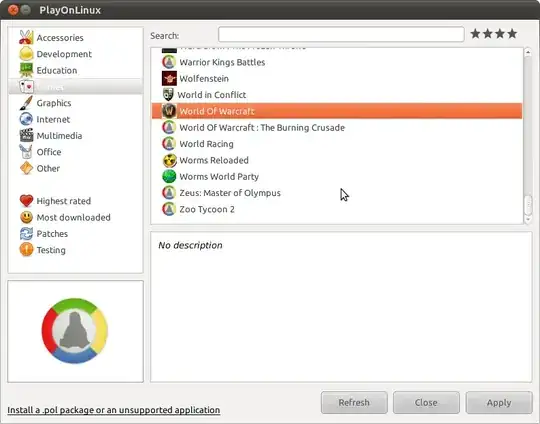
Task: Click the Warrior Kings Battles icon
Action: (169, 62)
